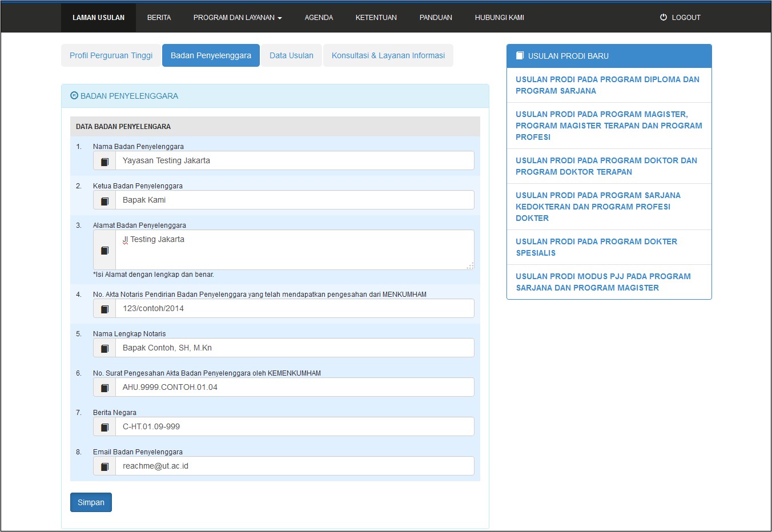Click book icon beside Nama Badan Penyelenggara field
The height and width of the screenshot is (532, 772).
pyautogui.click(x=104, y=162)
